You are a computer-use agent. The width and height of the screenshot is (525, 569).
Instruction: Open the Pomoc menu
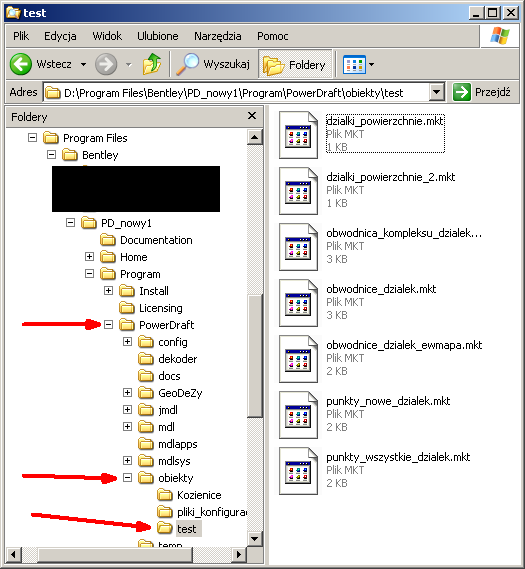[x=272, y=36]
